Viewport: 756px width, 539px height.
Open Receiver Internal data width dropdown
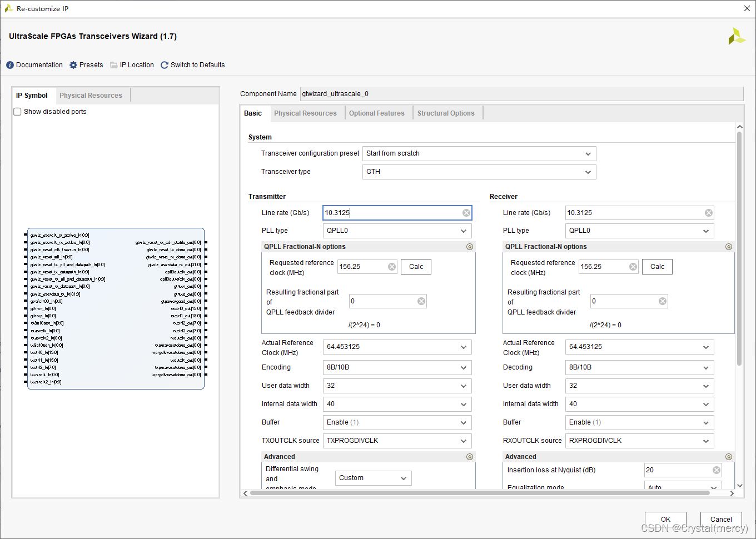click(x=639, y=404)
